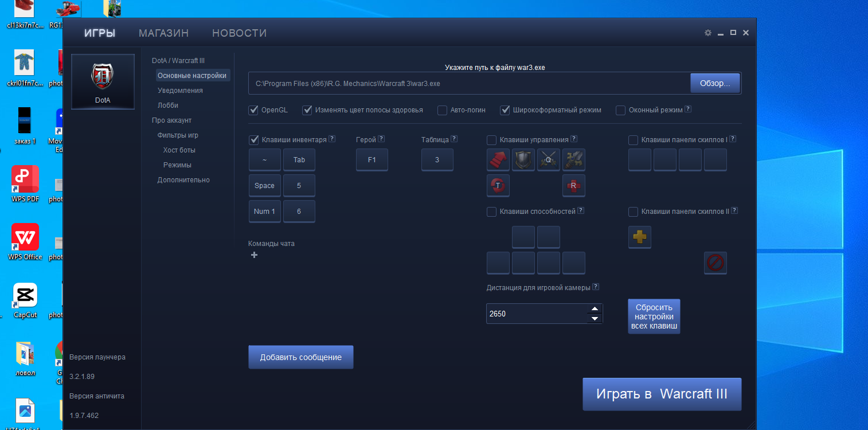
Task: Open the Фильтры игр section
Action: pos(178,135)
